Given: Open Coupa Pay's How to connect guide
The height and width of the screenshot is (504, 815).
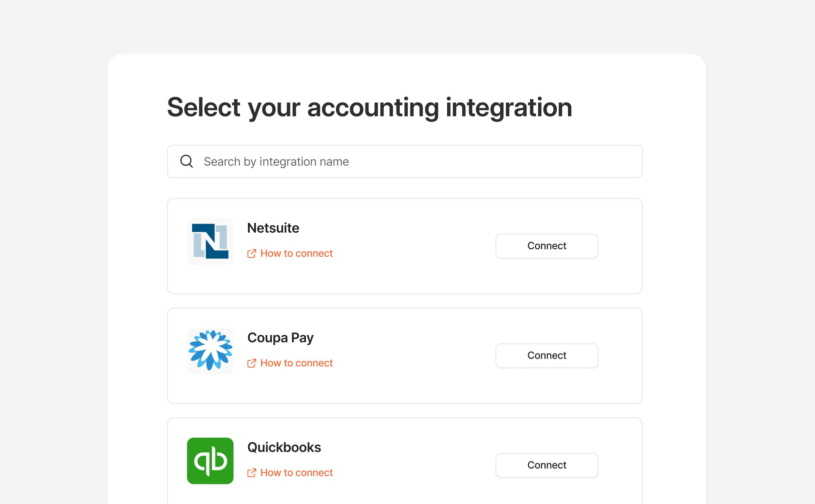Looking at the screenshot, I should 296,363.
